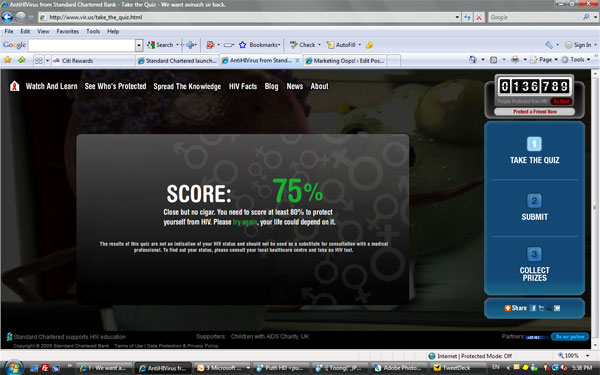This screenshot has width=600, height=375.
Task: Click the Add to Favorites icon
Action: pos(22,60)
